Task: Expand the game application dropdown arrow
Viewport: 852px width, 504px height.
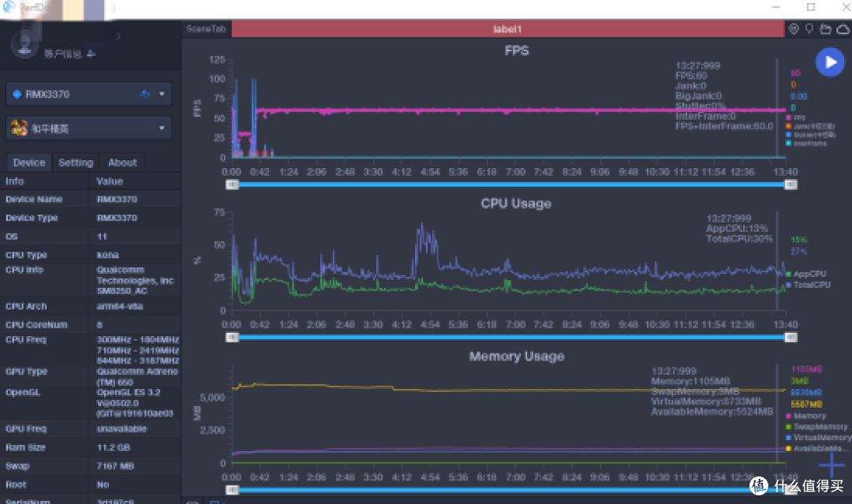Action: point(162,129)
